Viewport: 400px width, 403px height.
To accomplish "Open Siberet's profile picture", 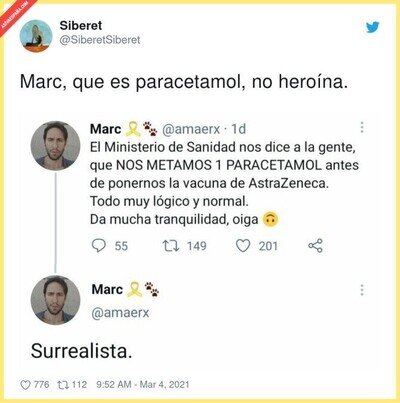I will tap(36, 36).
